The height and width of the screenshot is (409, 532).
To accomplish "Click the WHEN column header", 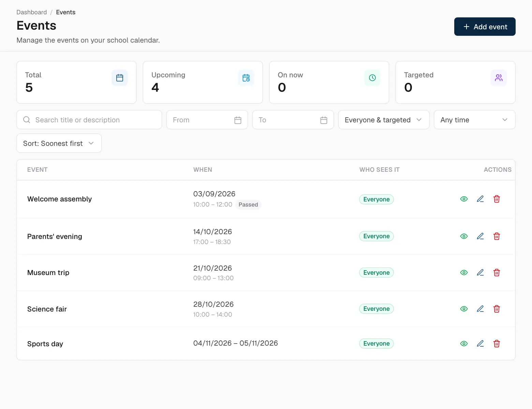I will pyautogui.click(x=203, y=170).
